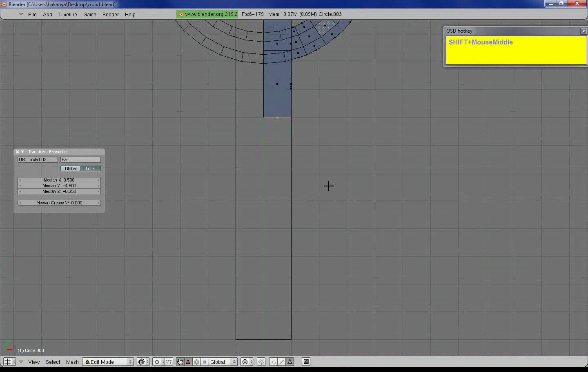Increase Median Crease W with right arrow
The image size is (588, 372).
(98, 203)
